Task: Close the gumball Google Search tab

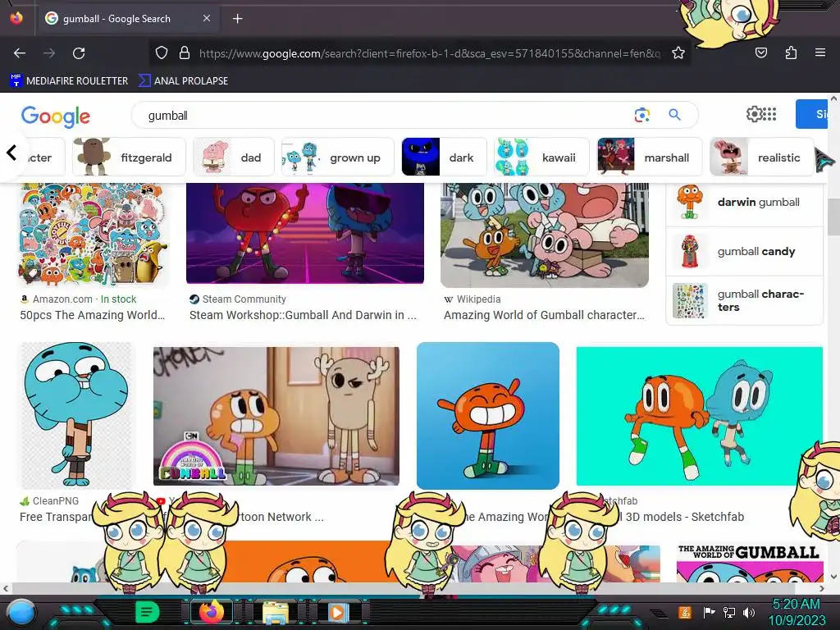Action: point(206,18)
